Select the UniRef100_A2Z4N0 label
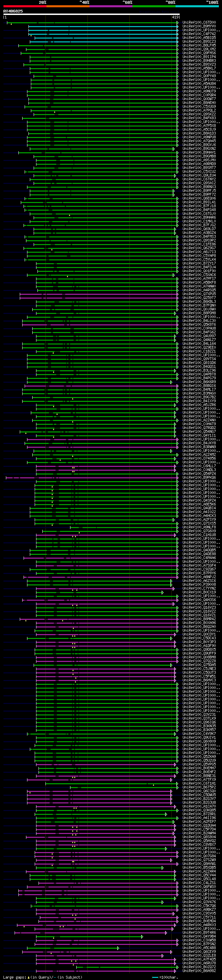Viewport: 222px width, 980px height. tap(199, 420)
